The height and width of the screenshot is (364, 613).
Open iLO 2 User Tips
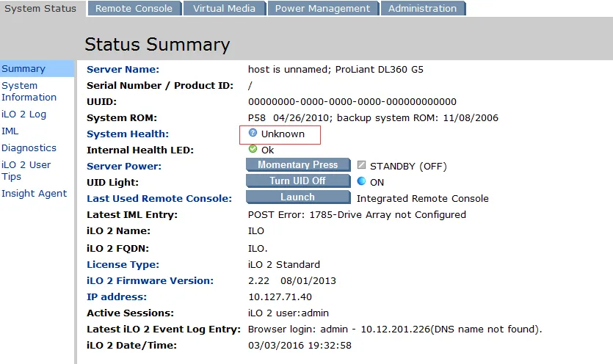[26, 171]
